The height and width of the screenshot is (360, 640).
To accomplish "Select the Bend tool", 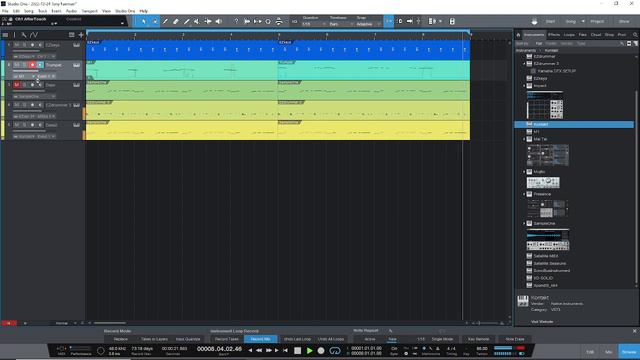I will pos(208,21).
